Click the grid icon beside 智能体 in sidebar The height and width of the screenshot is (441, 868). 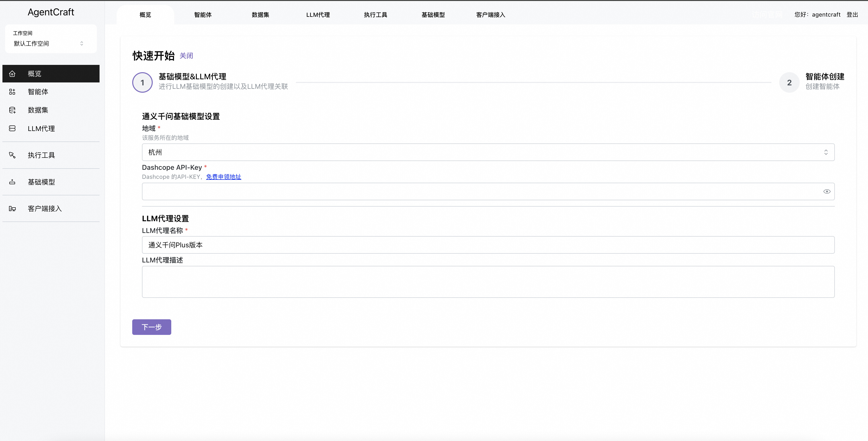[x=12, y=92]
